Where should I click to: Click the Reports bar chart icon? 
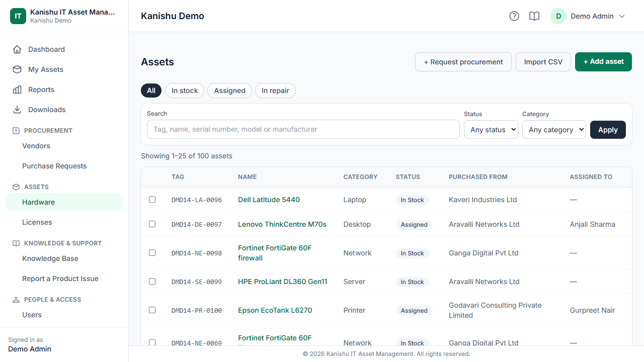pyautogui.click(x=17, y=89)
